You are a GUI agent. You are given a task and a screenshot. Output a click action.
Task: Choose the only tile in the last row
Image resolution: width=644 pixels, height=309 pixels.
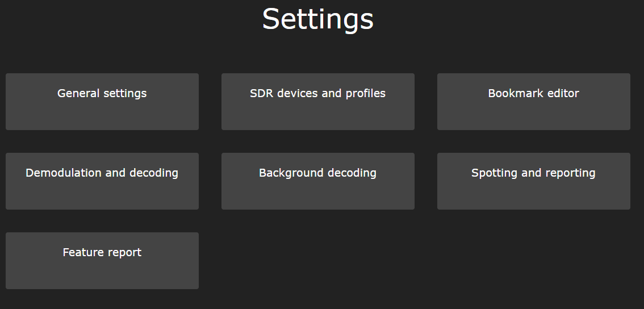(x=102, y=261)
